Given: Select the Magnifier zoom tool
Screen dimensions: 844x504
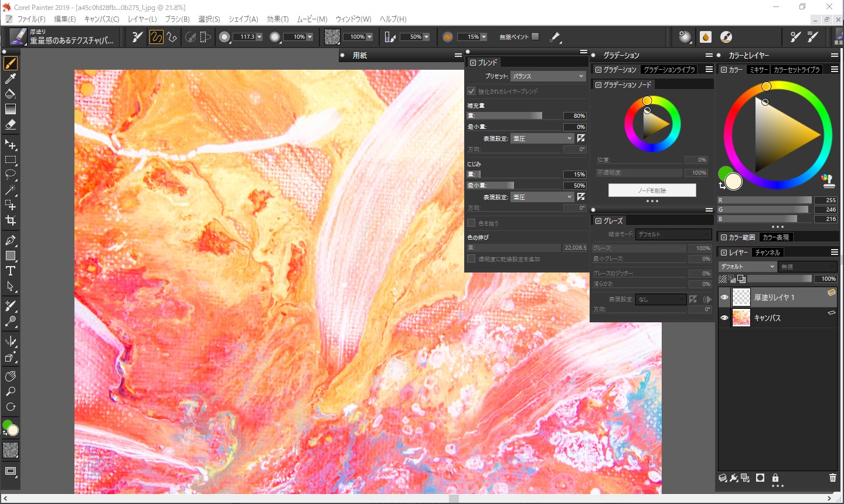Looking at the screenshot, I should (11, 391).
